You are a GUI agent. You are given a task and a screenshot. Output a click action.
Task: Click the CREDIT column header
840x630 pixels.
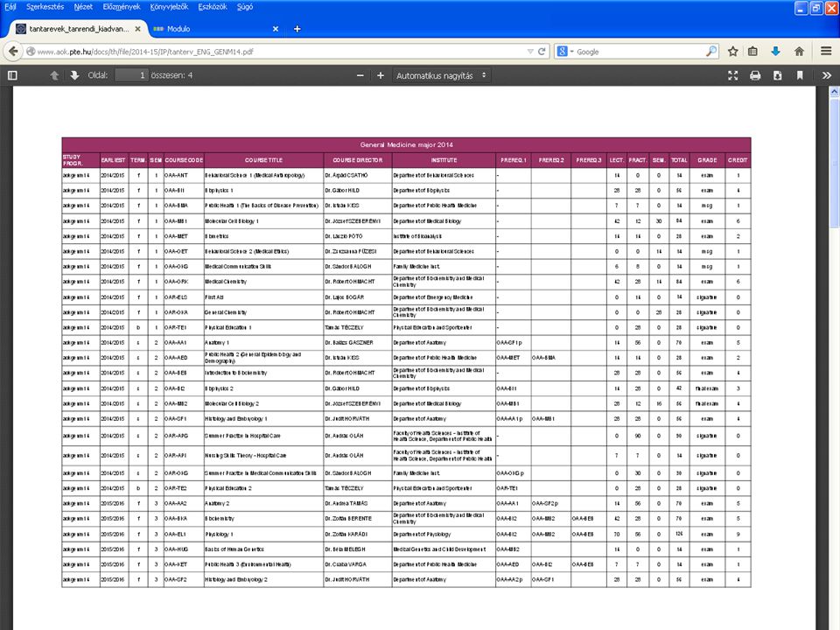737,159
